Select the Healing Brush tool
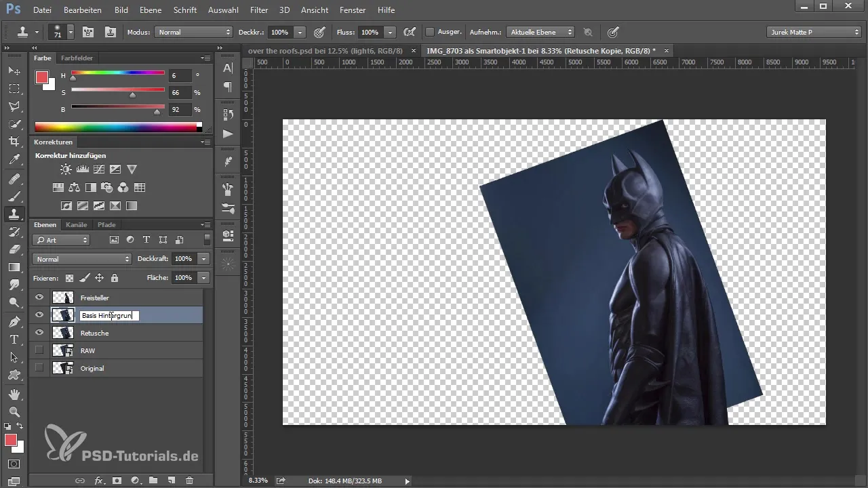This screenshot has width=868, height=488. (14, 179)
